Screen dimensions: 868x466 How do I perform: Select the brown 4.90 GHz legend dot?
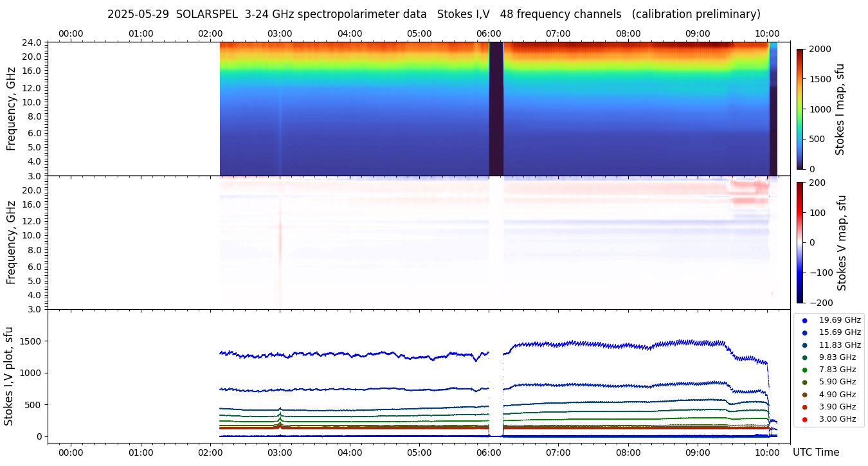point(804,395)
